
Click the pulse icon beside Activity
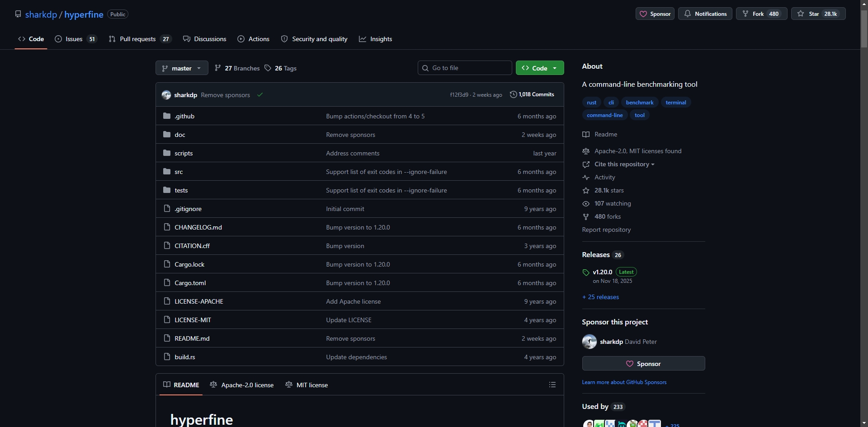(586, 178)
